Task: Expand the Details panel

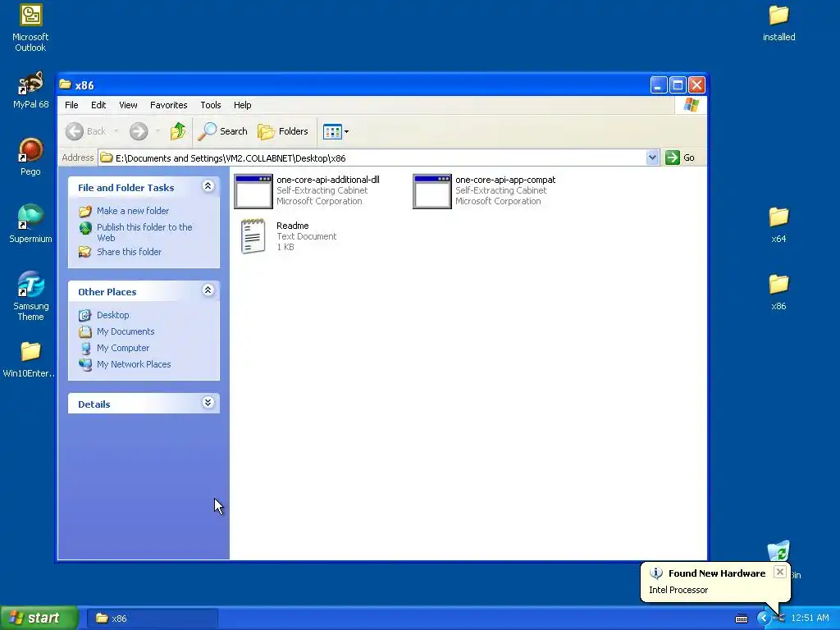Action: [x=208, y=402]
